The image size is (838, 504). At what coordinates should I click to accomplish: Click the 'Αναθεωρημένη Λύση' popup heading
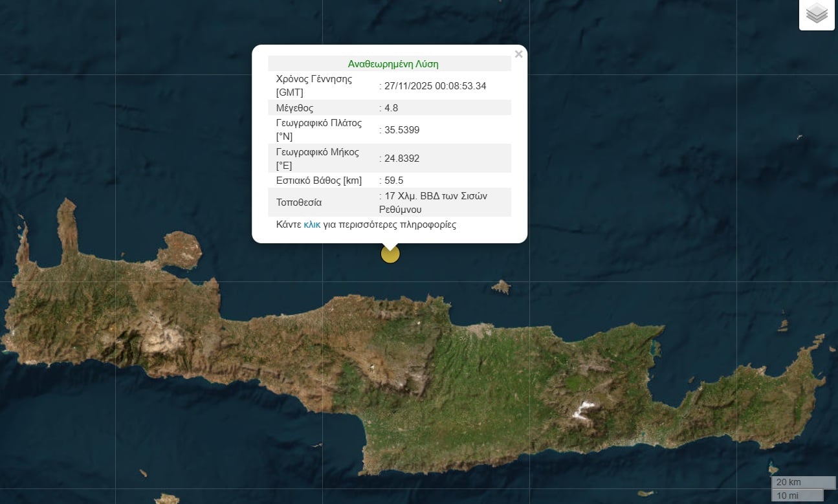click(x=393, y=63)
